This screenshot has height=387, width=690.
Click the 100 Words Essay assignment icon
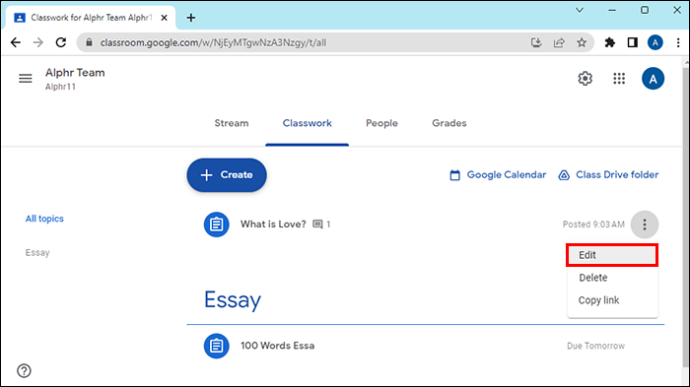tap(217, 346)
